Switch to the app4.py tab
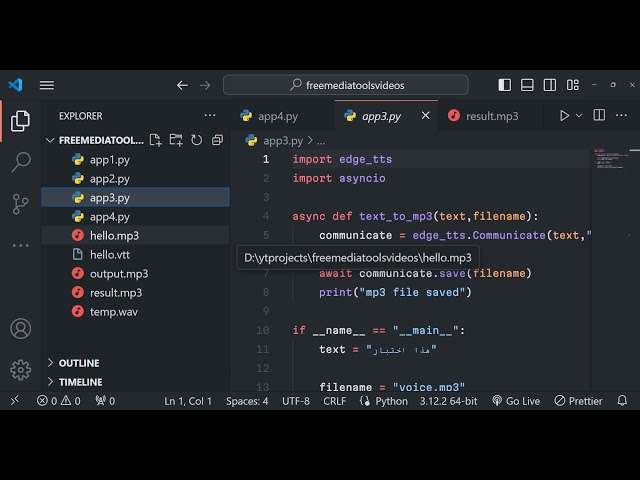 click(277, 116)
